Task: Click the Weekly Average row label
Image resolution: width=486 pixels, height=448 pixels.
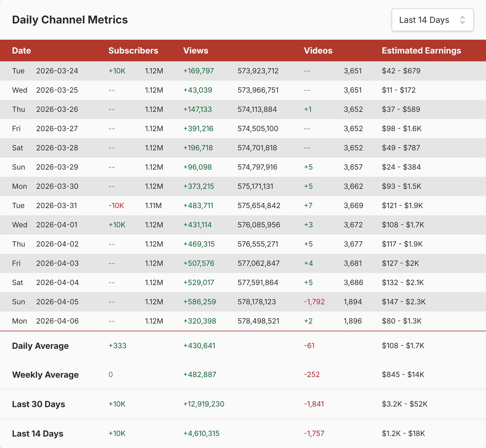Action: click(x=45, y=374)
